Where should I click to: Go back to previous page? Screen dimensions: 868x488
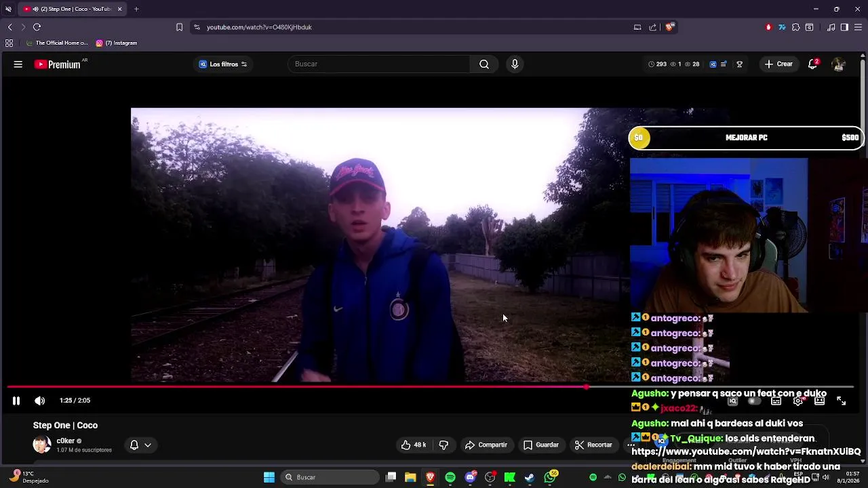(x=9, y=27)
